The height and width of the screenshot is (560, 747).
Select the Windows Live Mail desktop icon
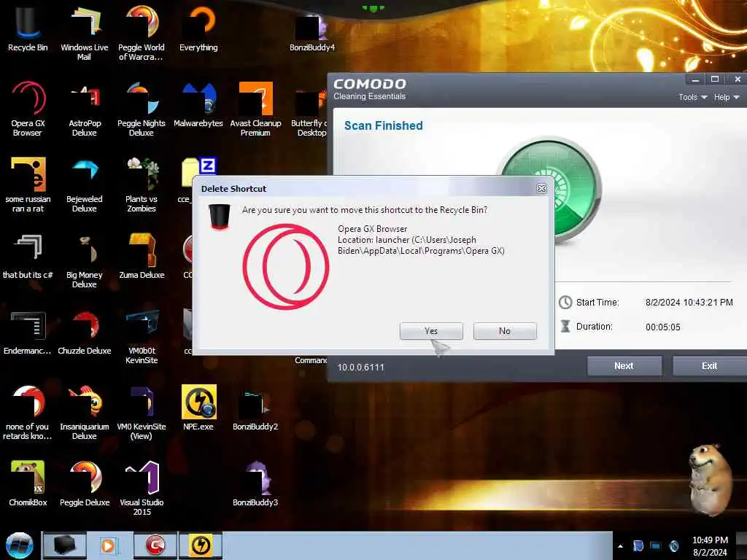tap(85, 32)
